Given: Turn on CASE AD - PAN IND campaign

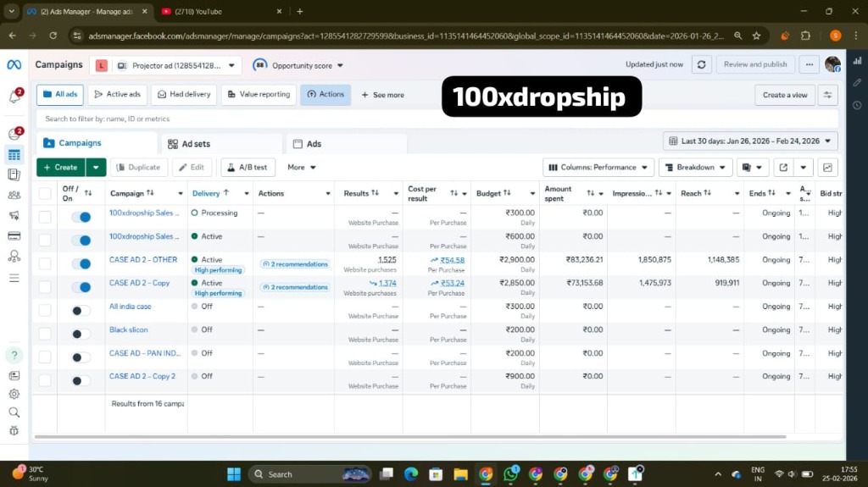Looking at the screenshot, I should click(81, 357).
